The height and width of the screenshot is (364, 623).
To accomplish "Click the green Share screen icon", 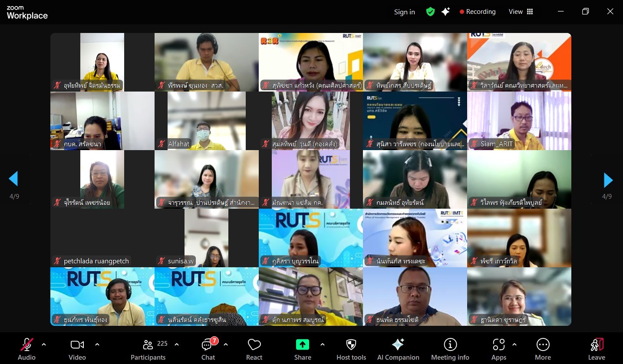I will (x=303, y=344).
